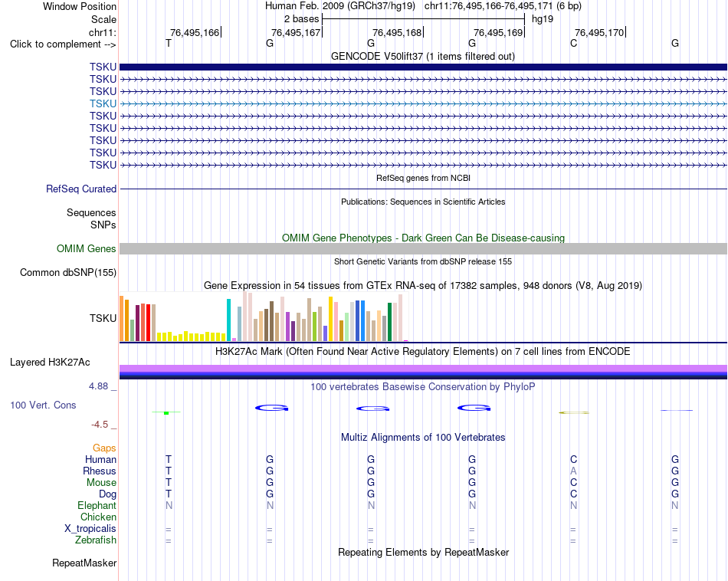The image size is (728, 581).
Task: Click the 'Short Genetic Variants from dbSNP' title
Action: click(423, 261)
